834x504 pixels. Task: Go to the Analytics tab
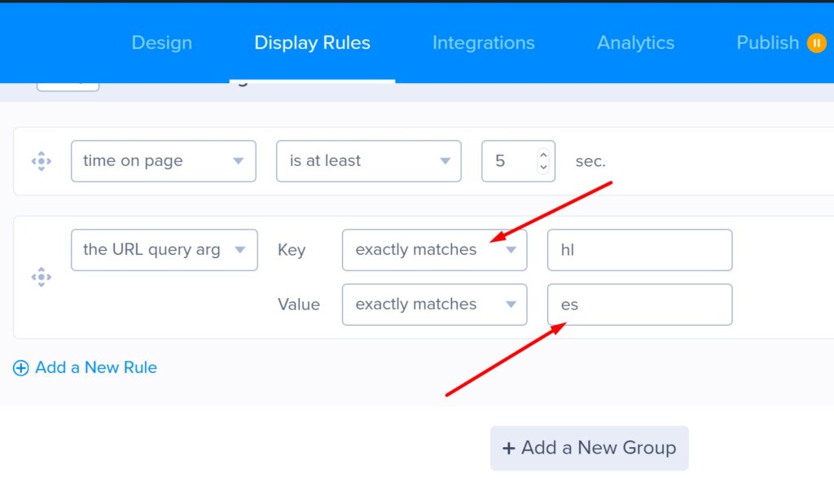635,43
